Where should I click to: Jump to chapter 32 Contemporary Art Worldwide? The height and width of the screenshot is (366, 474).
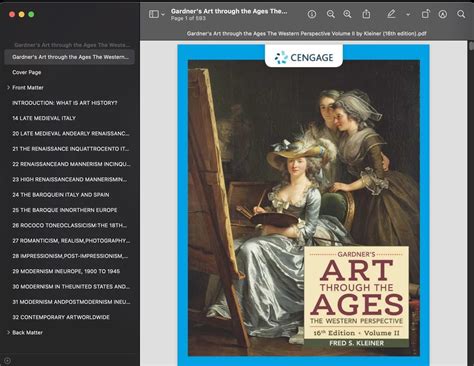tap(61, 317)
